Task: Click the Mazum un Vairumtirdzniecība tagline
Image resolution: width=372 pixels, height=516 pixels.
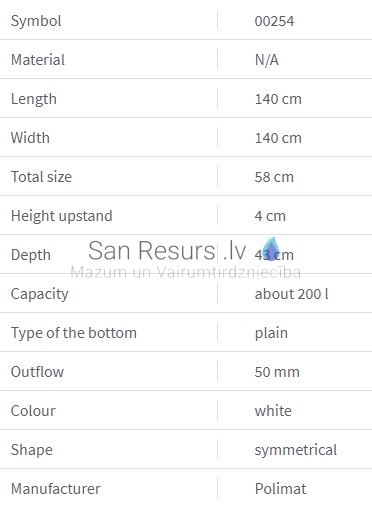Action: [186, 272]
